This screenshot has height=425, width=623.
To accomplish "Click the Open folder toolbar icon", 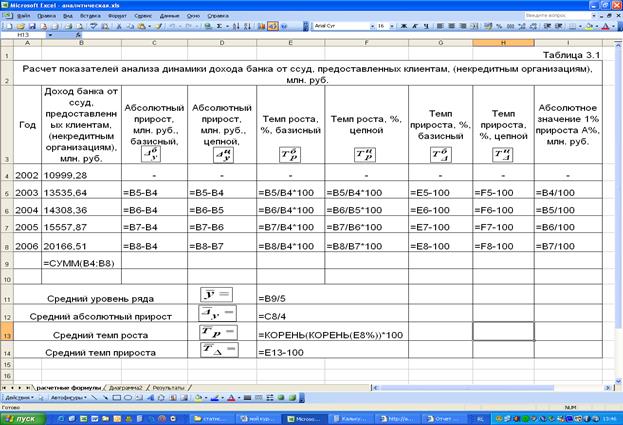I will tap(21, 26).
